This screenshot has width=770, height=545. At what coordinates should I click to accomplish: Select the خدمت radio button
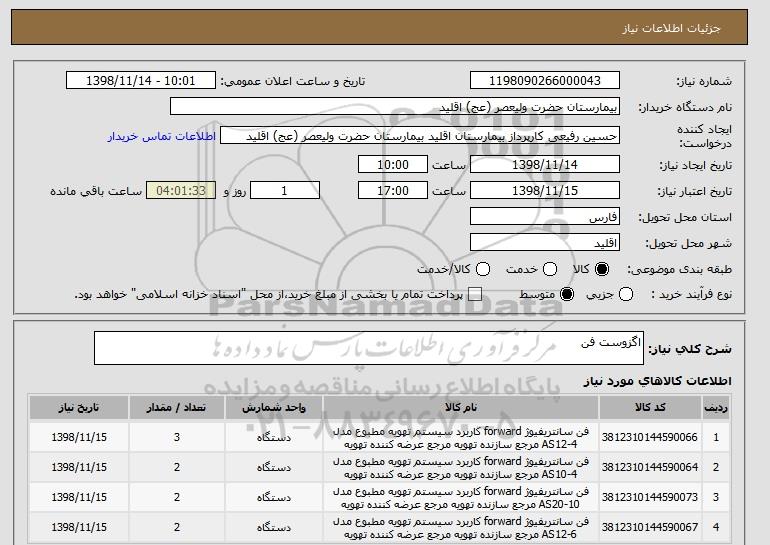click(x=550, y=269)
